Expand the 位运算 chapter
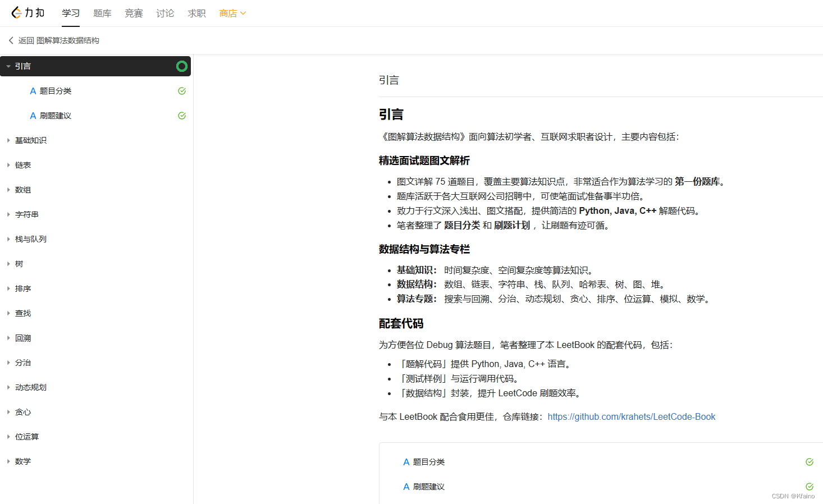 click(x=8, y=437)
